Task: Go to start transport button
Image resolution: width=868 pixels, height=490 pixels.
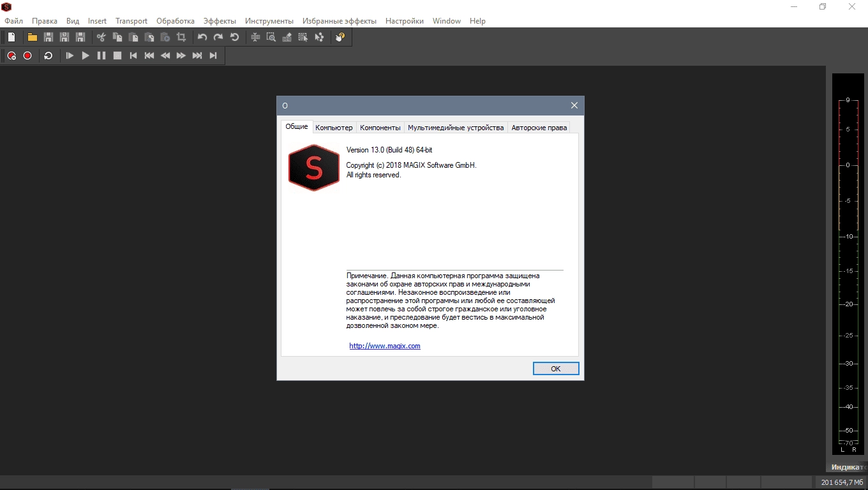Action: pyautogui.click(x=133, y=56)
